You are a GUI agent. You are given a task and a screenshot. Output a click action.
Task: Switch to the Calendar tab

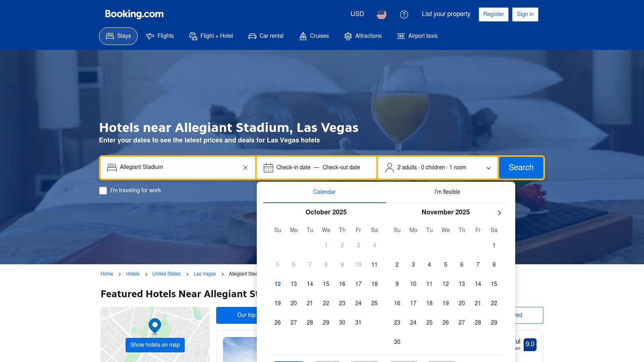[324, 192]
